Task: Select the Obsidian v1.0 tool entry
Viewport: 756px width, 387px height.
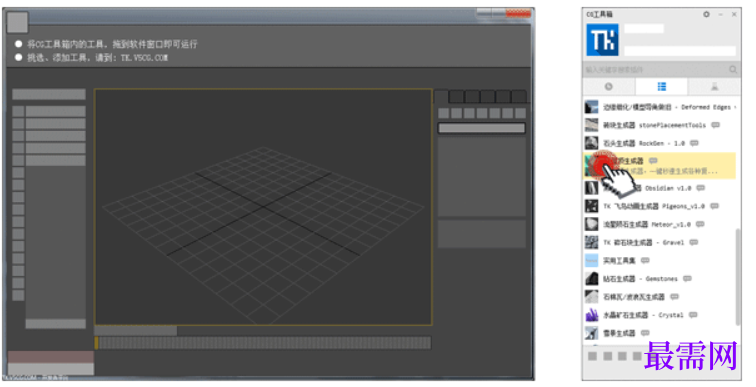Action: tap(660, 188)
